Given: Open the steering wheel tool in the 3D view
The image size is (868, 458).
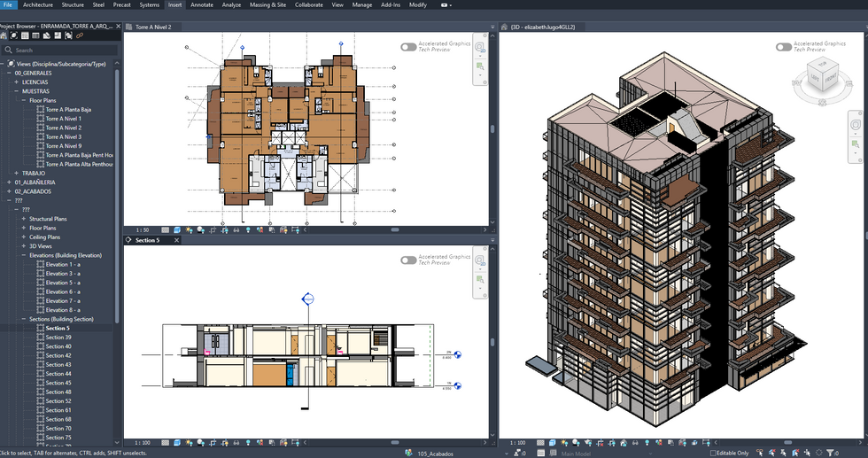Looking at the screenshot, I should pyautogui.click(x=856, y=125).
